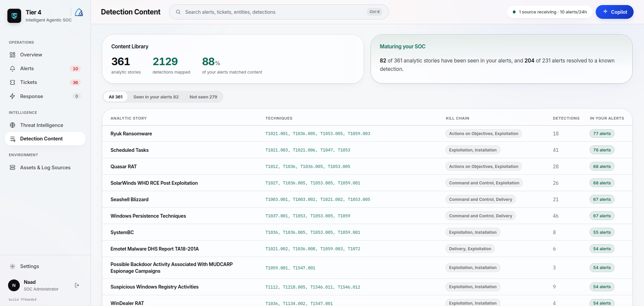Click the Detections column header

pos(566,118)
